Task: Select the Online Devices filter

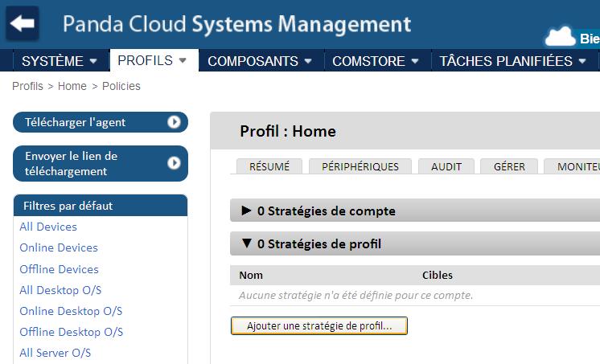Action: click(x=59, y=247)
